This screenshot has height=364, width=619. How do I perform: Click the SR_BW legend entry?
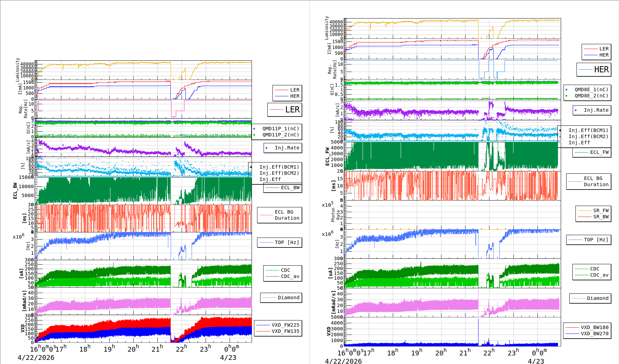[593, 217]
